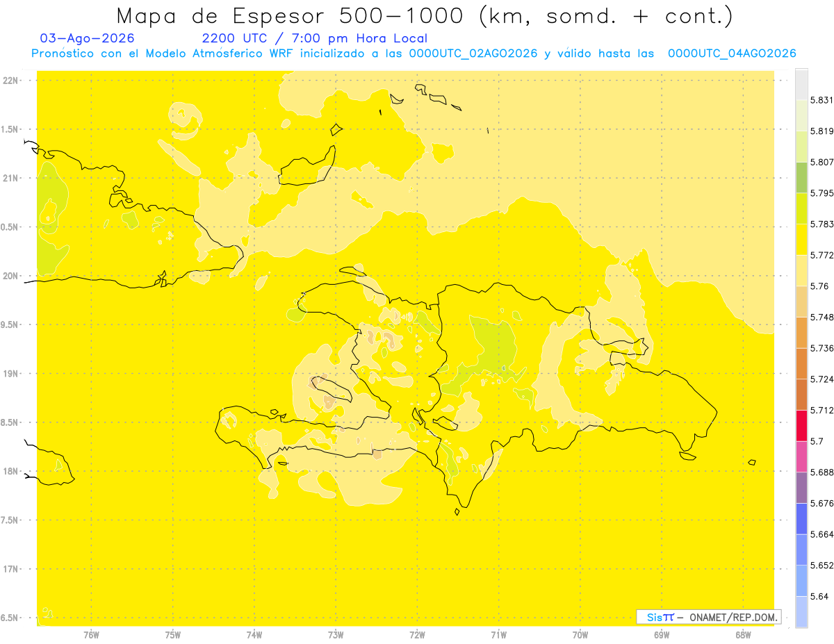The width and height of the screenshot is (834, 644).
Task: Click the legend value 5.819
Action: click(x=821, y=131)
